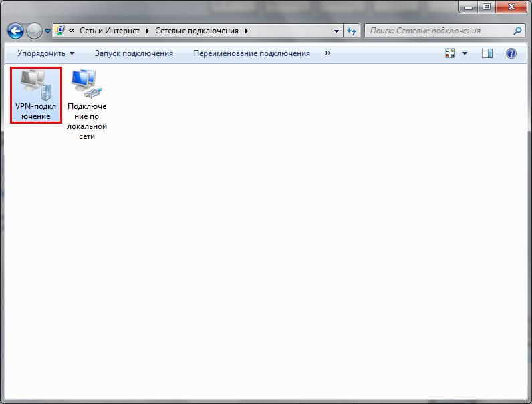Click the Forward navigation arrow
The width and height of the screenshot is (532, 404).
click(x=34, y=31)
